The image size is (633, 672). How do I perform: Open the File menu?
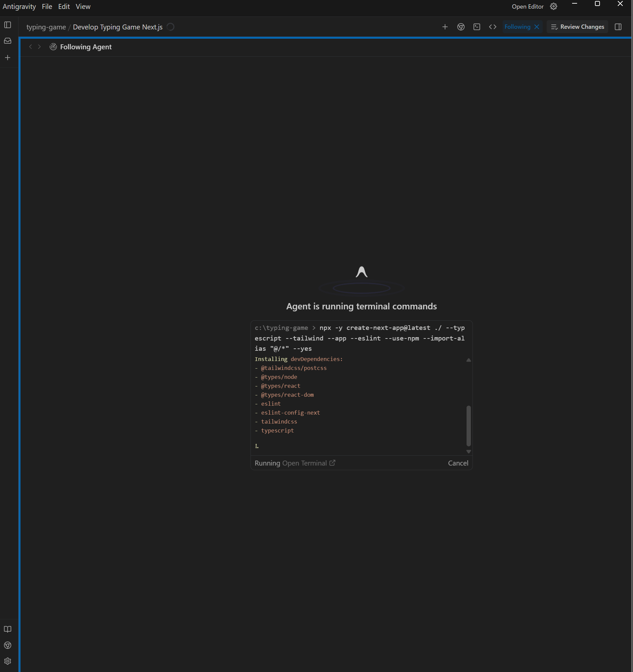click(47, 7)
